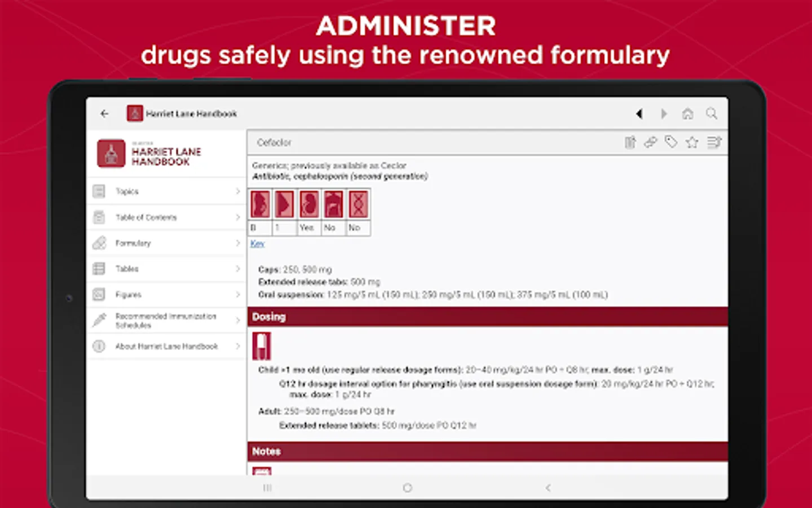This screenshot has width=812, height=508.
Task: Click the breastfeeding category icon
Action: [x=284, y=204]
